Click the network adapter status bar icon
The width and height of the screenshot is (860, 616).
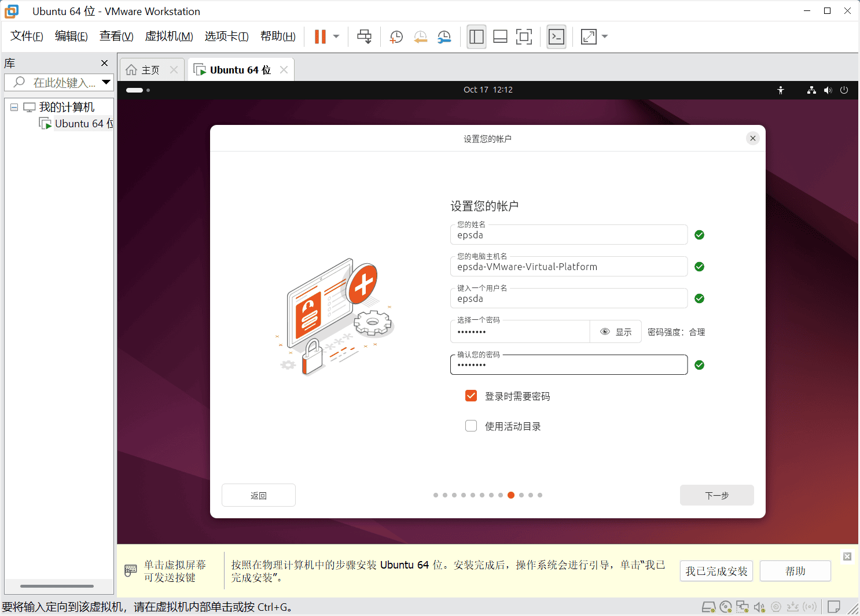[x=743, y=607]
